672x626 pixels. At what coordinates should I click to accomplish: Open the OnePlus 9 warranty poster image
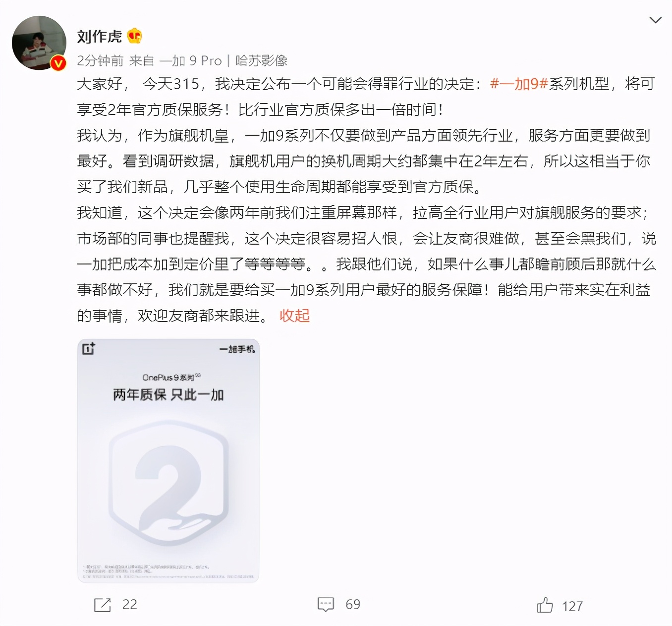[x=168, y=461]
